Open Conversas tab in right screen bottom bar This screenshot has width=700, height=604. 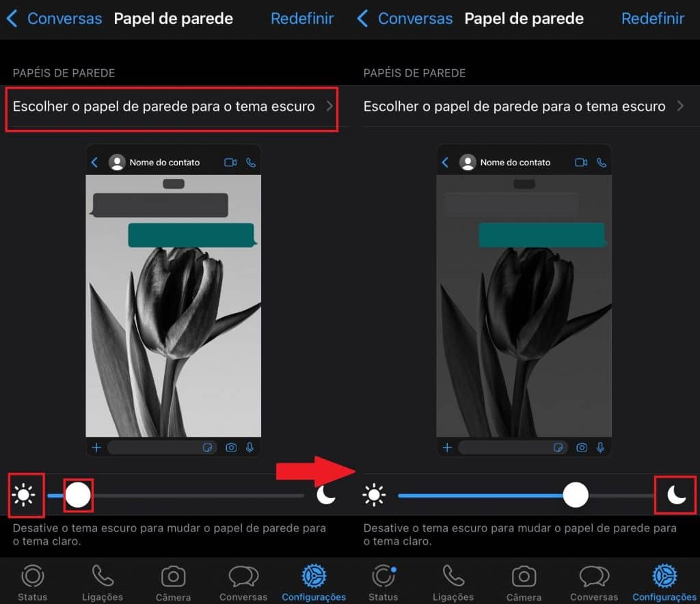point(594,583)
